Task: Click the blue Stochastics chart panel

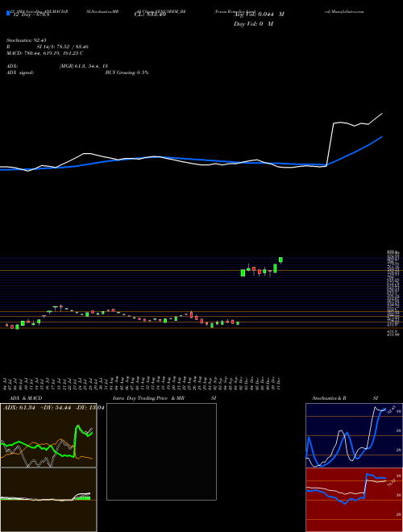Action: point(354,435)
